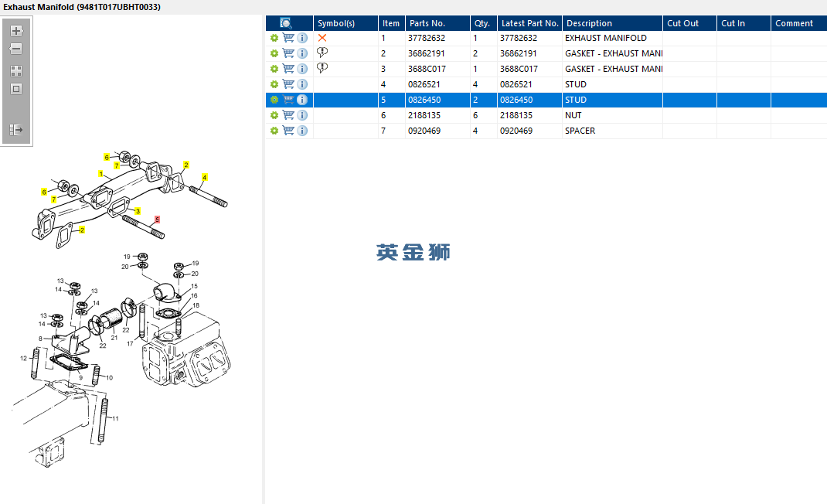Click the search icon in table header
Screen dimensions: 827x504
(x=285, y=23)
